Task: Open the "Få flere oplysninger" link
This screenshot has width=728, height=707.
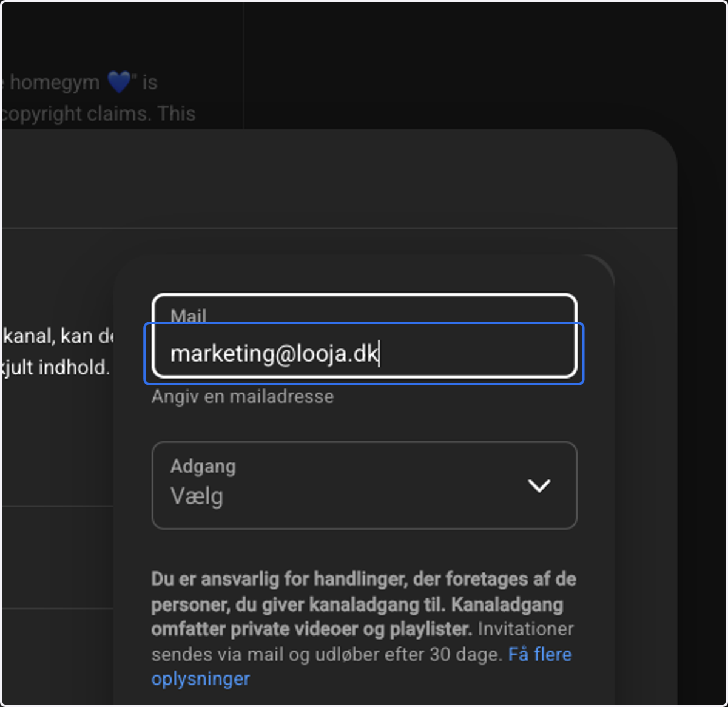Action: pos(361,666)
